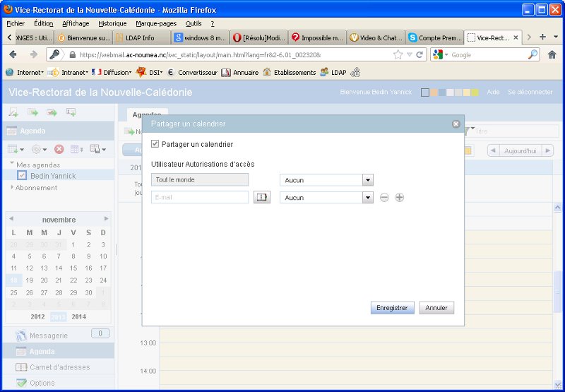Expand the Abonnement tree node

[x=12, y=188]
